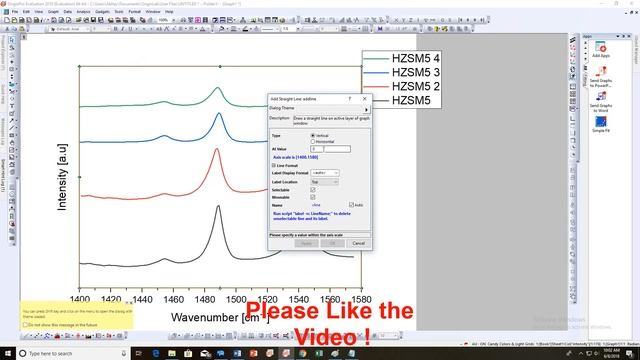Click line color pen button

coord(245,29)
